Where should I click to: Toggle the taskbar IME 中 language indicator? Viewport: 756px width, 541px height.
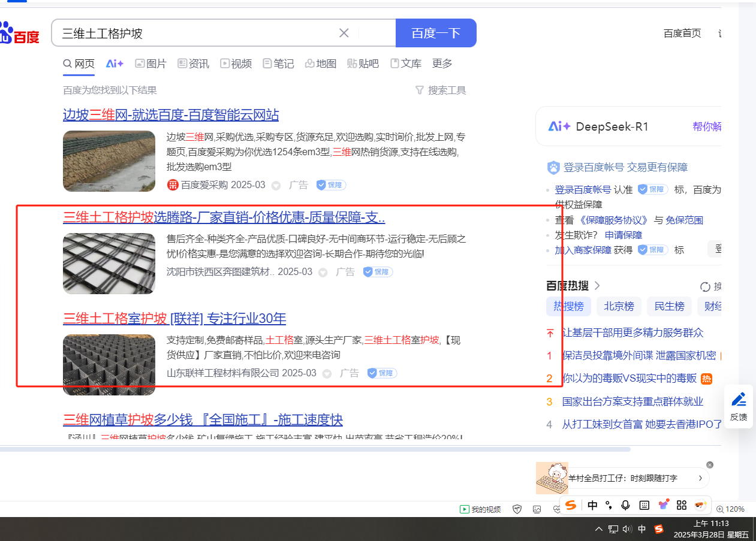(642, 529)
